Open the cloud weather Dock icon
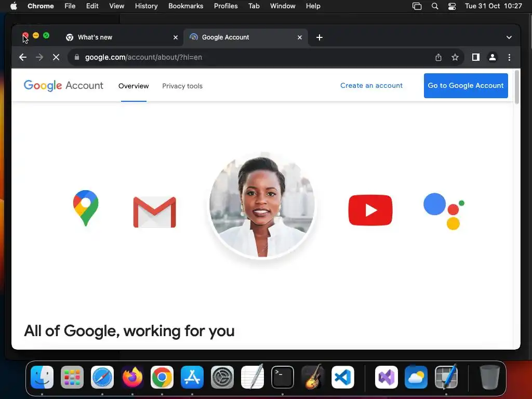Image resolution: width=532 pixels, height=399 pixels. [416, 377]
